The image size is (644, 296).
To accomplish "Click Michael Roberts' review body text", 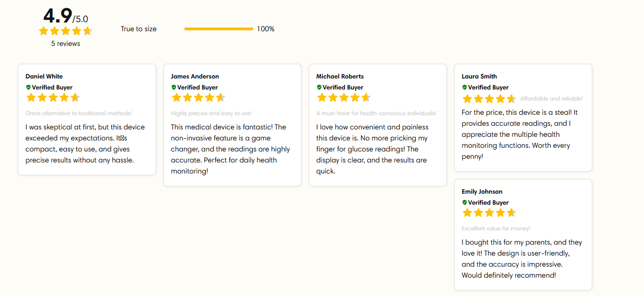I will pyautogui.click(x=372, y=149).
